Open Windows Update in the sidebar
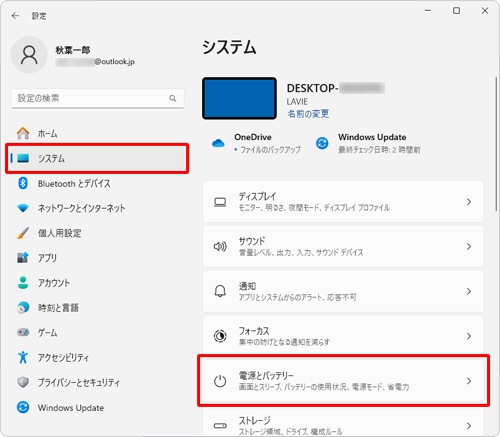The height and width of the screenshot is (437, 500). pos(97,407)
